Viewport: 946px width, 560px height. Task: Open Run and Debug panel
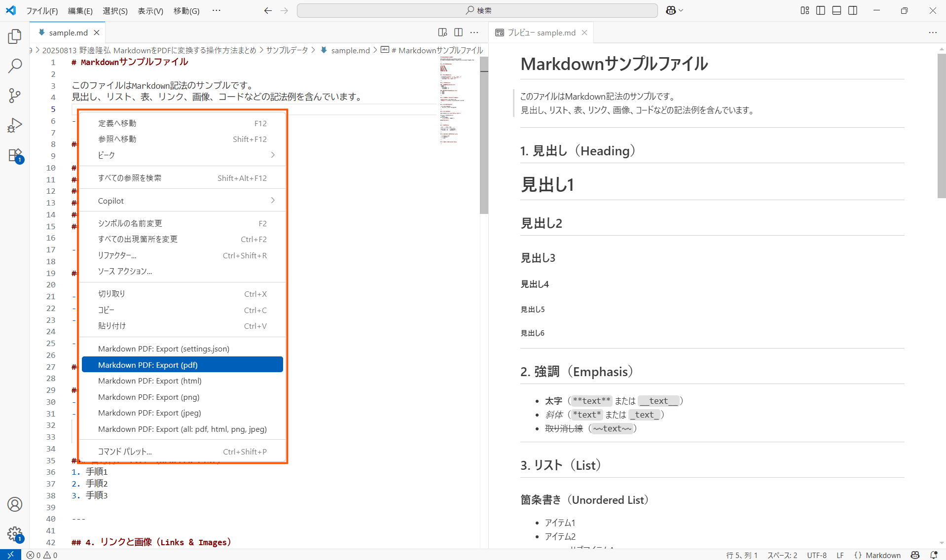(x=15, y=125)
